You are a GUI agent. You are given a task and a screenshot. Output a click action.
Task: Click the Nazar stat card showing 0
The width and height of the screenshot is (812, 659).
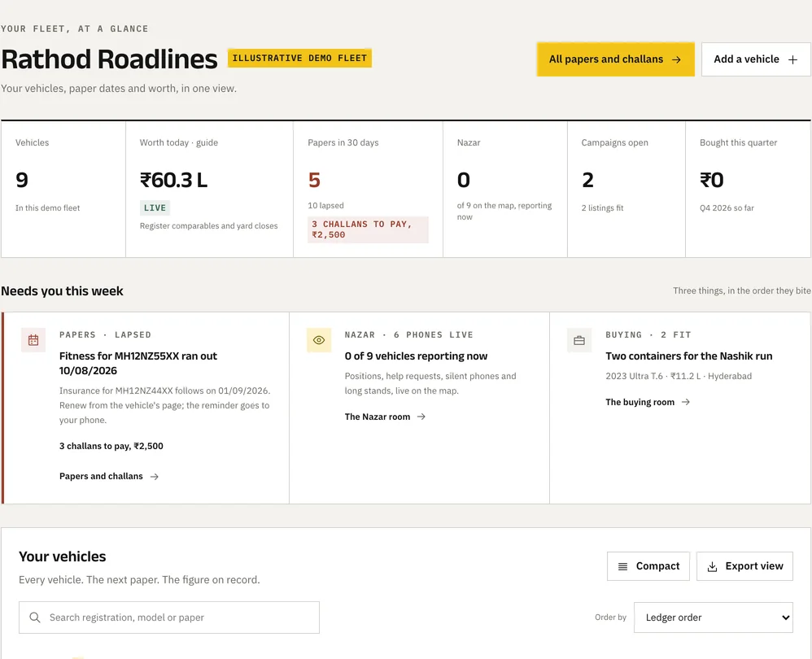click(x=505, y=189)
